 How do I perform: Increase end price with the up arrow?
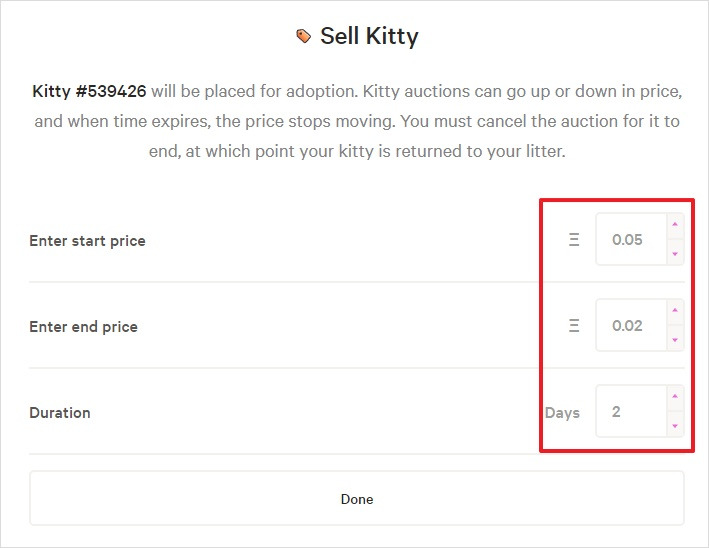pyautogui.click(x=675, y=311)
